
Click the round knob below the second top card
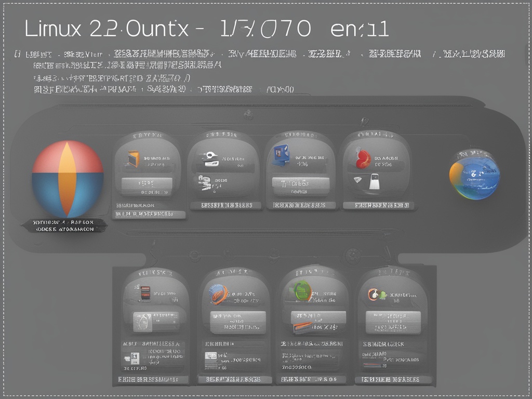coord(195,256)
